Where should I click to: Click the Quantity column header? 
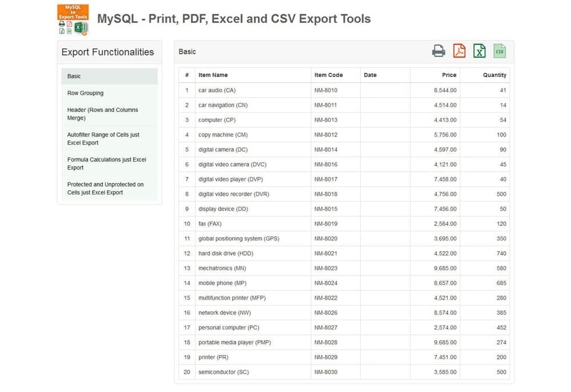tap(494, 75)
